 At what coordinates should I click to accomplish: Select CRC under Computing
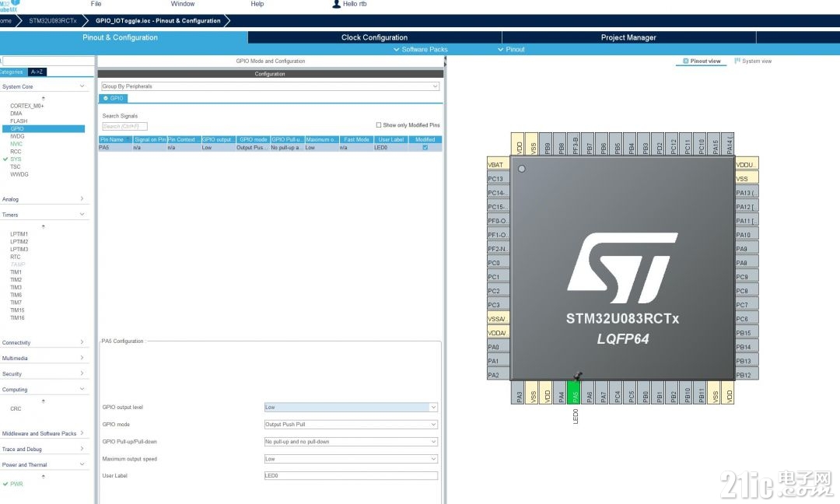point(16,408)
